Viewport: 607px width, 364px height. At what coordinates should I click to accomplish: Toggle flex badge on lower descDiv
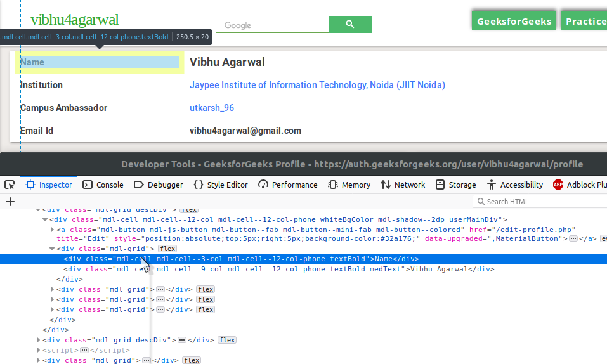[227, 340]
